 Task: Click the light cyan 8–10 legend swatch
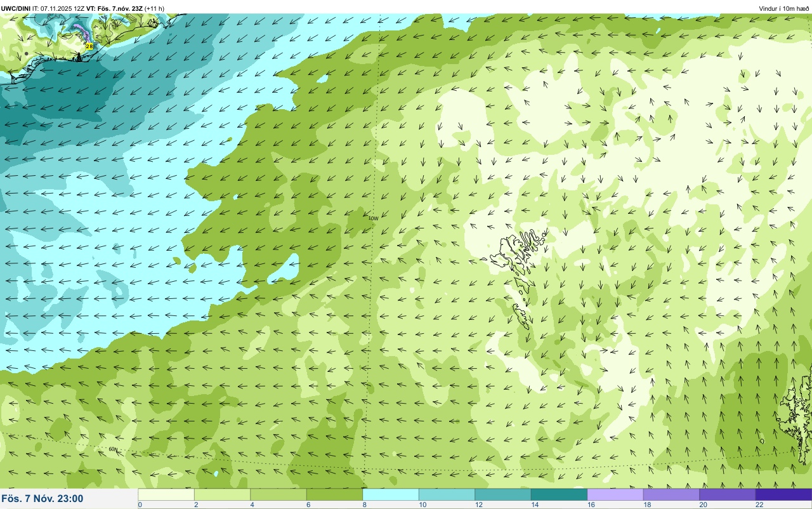tap(391, 494)
